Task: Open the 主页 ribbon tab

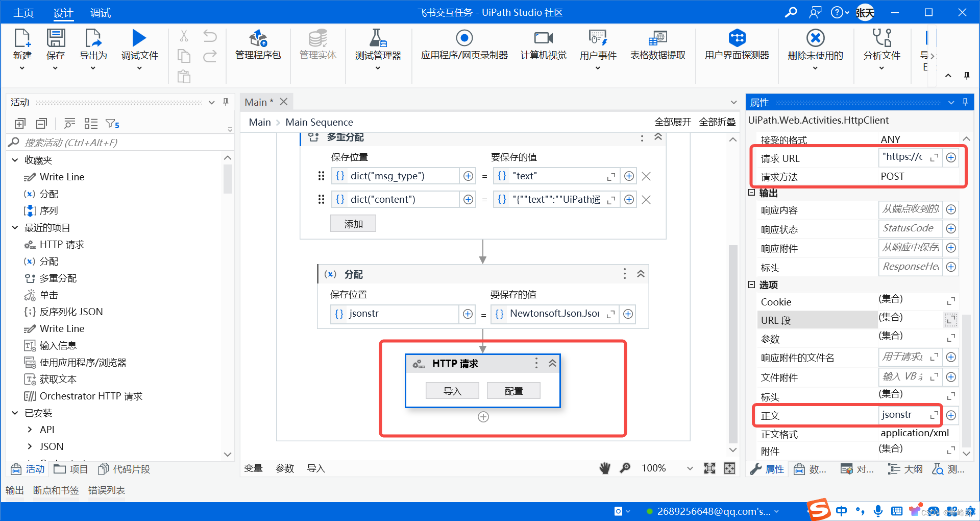Action: coord(23,13)
